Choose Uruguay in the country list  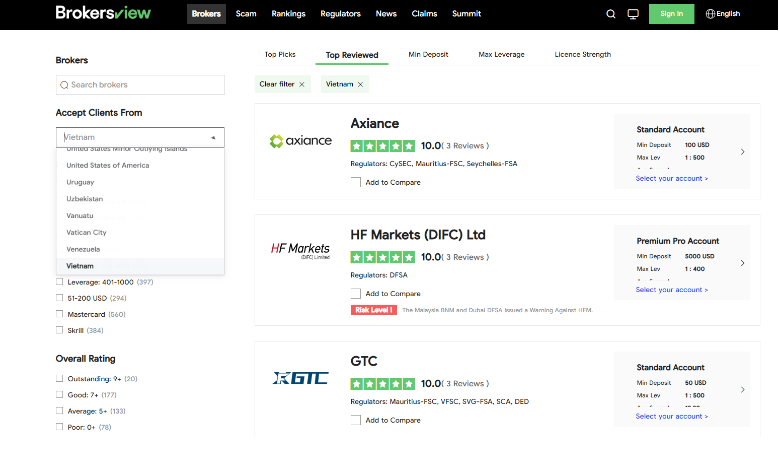(140, 182)
